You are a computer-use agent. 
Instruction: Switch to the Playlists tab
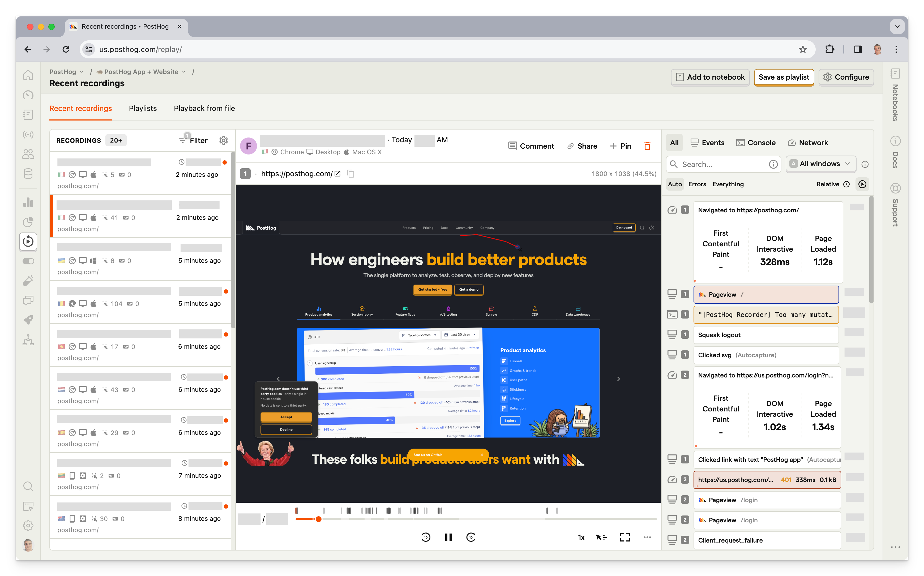point(143,109)
